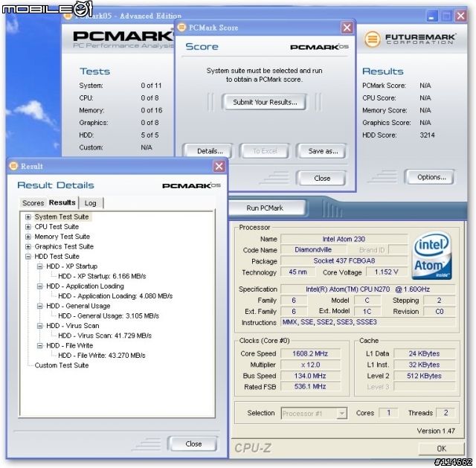476x468 pixels.
Task: Close the Result window with X
Action: [x=219, y=166]
